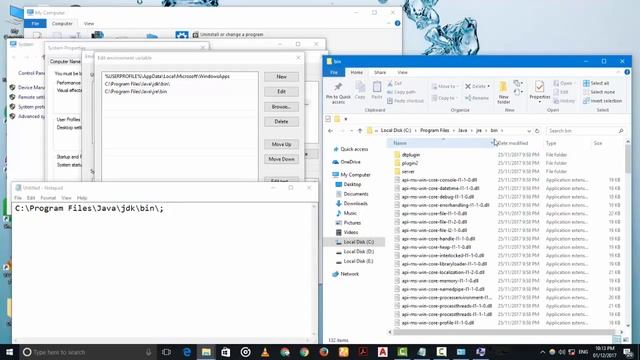The width and height of the screenshot is (640, 360).
Task: Open the Properties icon in ribbon
Action: click(539, 87)
